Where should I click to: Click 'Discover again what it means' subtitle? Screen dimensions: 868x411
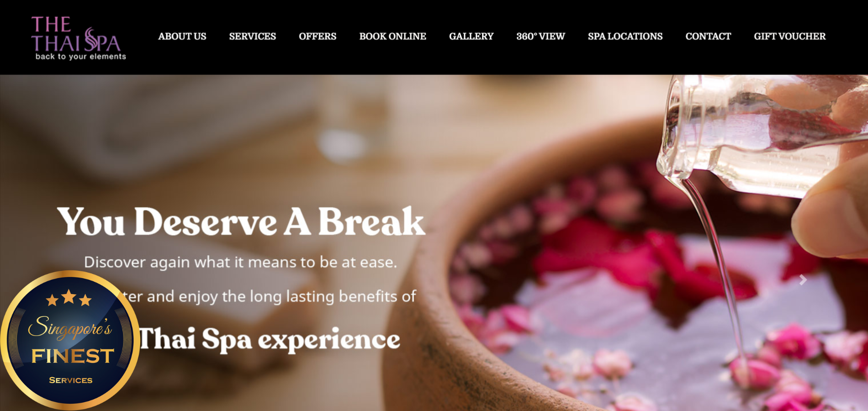click(x=241, y=262)
